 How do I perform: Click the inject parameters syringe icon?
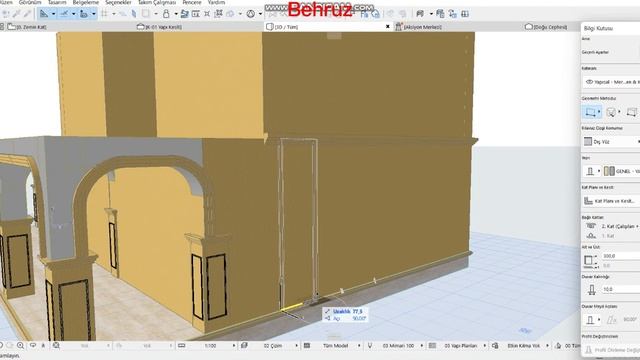point(27,14)
